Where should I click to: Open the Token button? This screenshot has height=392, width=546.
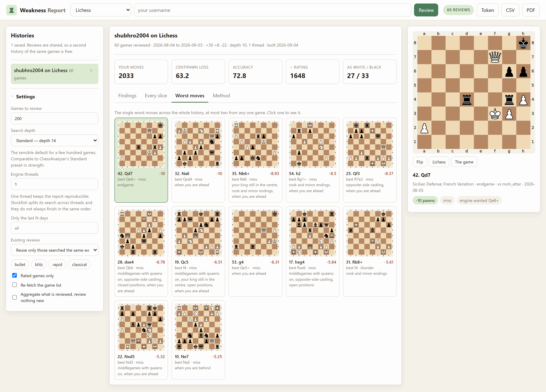click(488, 10)
